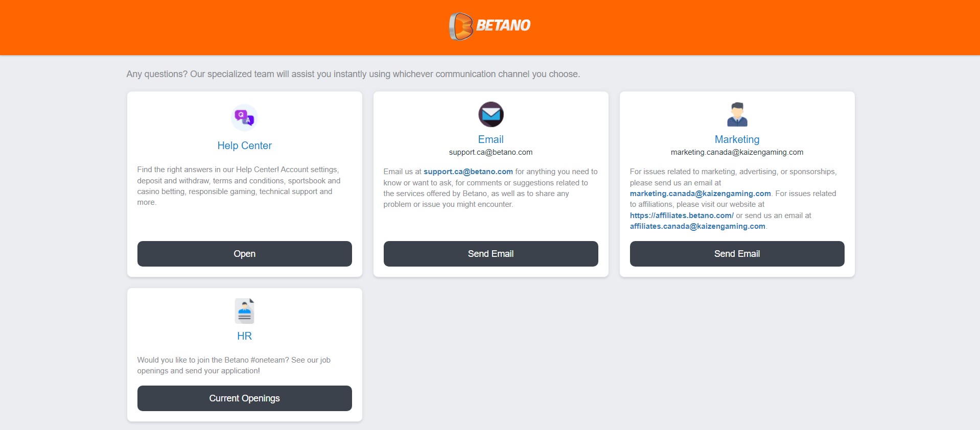Click the HR resume document icon

tap(244, 311)
